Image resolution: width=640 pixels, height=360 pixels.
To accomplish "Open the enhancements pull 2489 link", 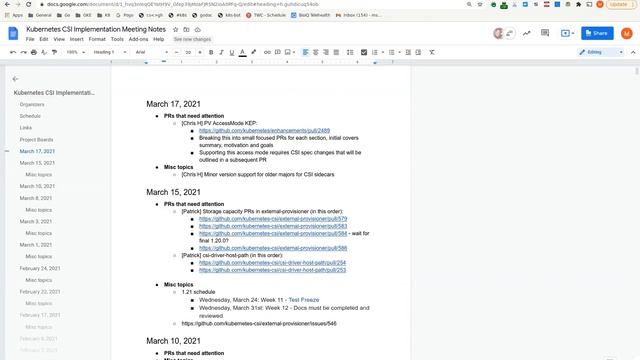I will point(264,131).
